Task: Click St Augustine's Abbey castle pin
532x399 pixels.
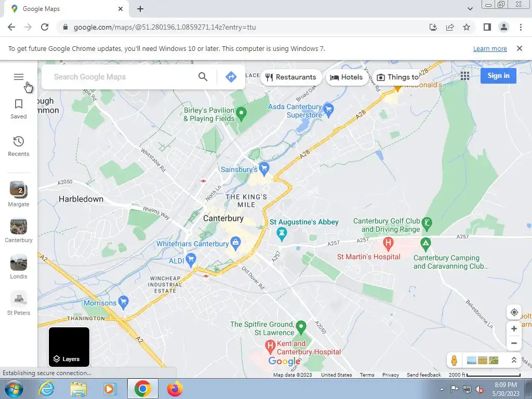Action: click(282, 234)
